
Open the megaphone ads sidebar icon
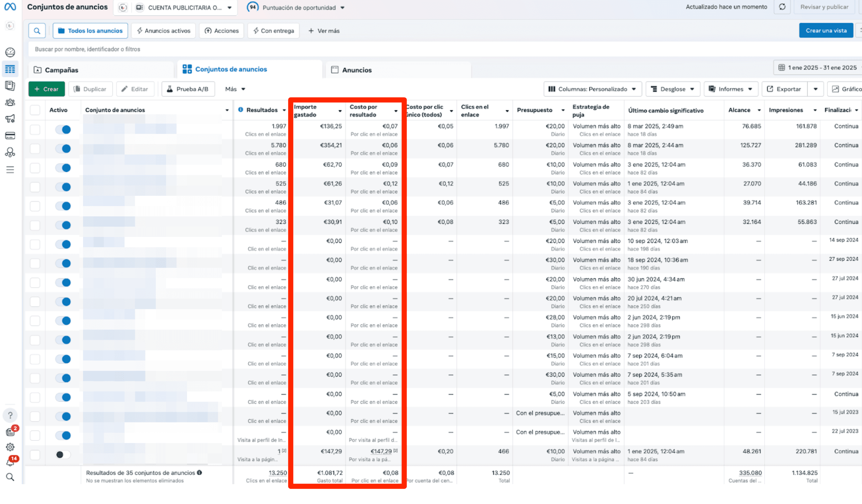coord(10,119)
